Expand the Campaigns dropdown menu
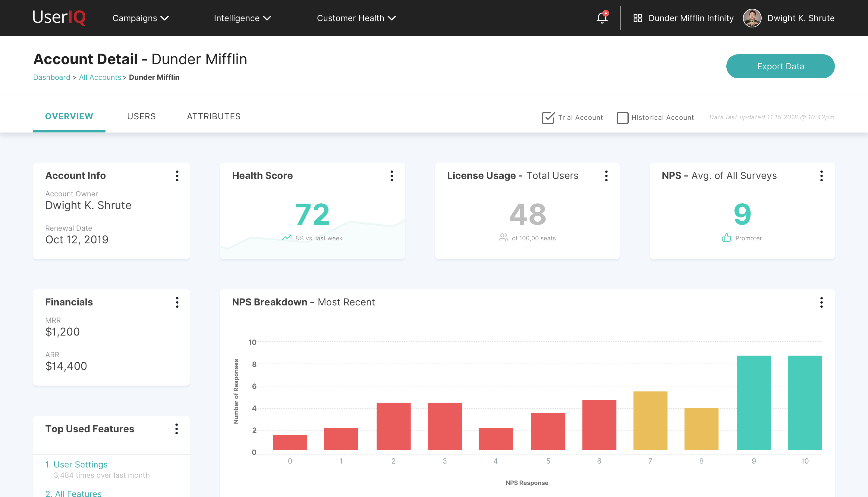868x497 pixels. (x=141, y=18)
